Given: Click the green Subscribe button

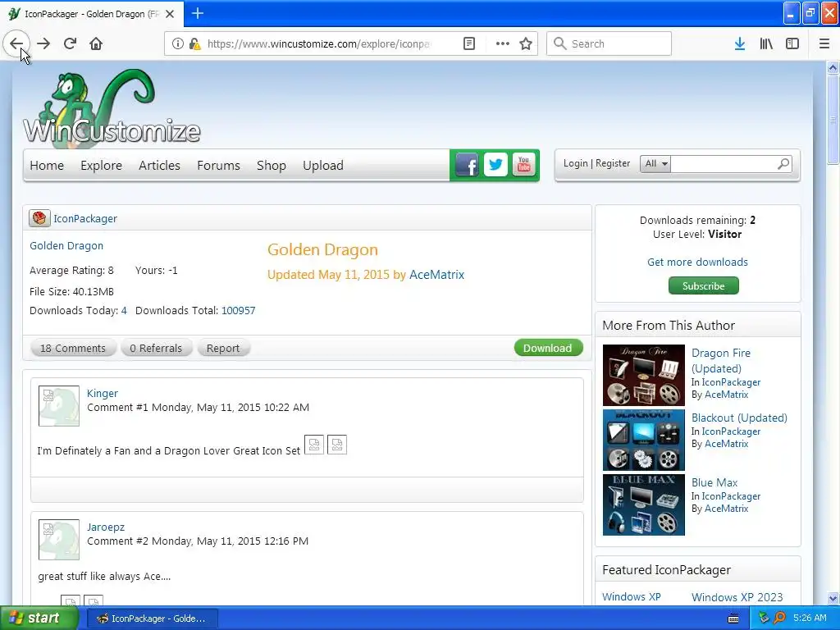Looking at the screenshot, I should (703, 285).
